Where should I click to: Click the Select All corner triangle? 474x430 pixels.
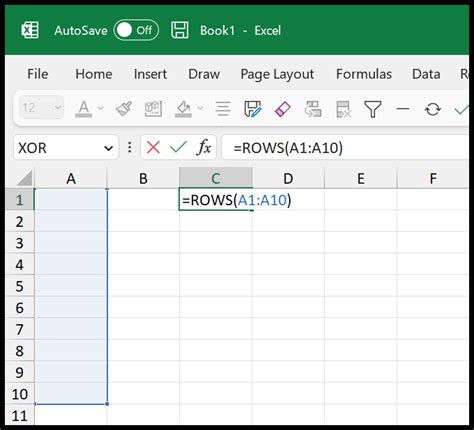point(24,178)
